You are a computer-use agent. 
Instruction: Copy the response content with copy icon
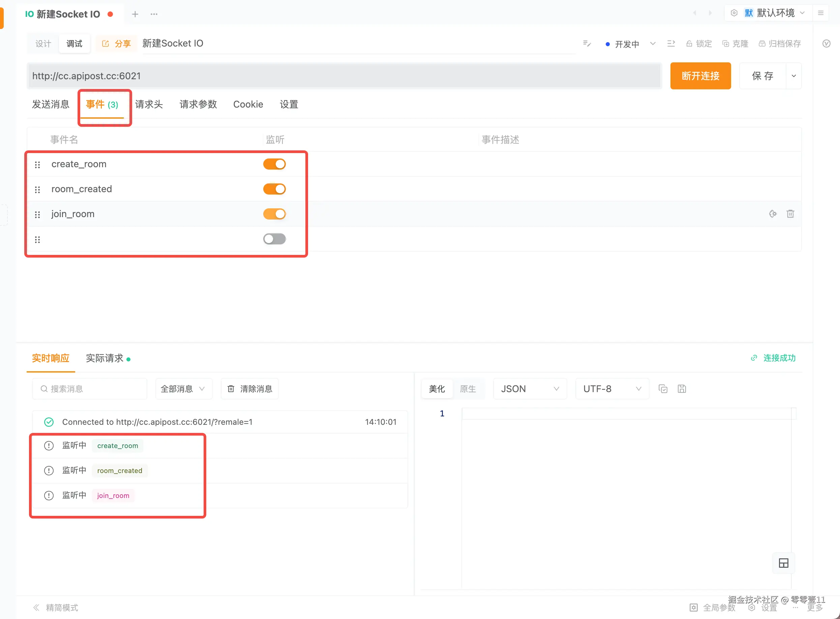663,389
